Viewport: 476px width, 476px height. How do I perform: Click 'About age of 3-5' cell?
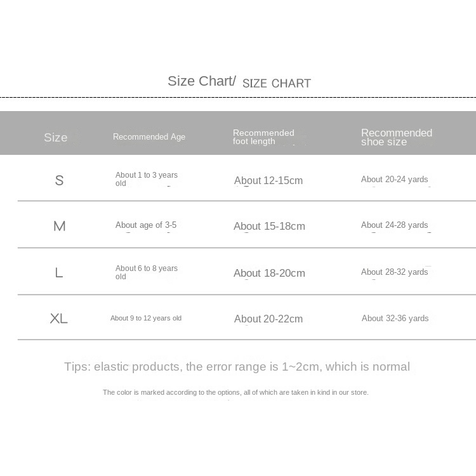pyautogui.click(x=146, y=225)
